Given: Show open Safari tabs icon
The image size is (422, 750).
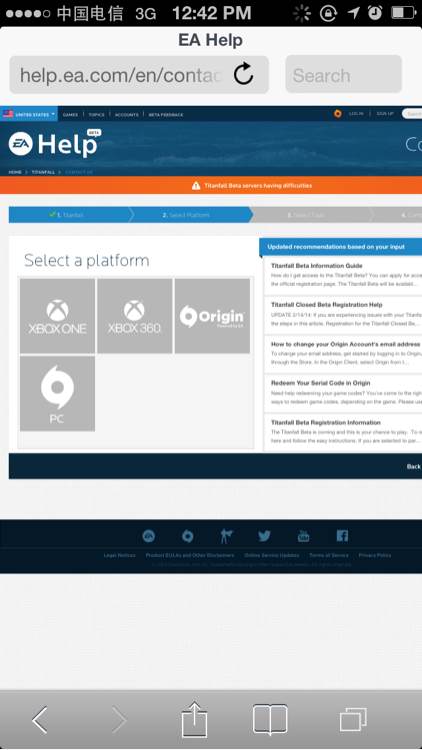Looking at the screenshot, I should click(x=353, y=719).
